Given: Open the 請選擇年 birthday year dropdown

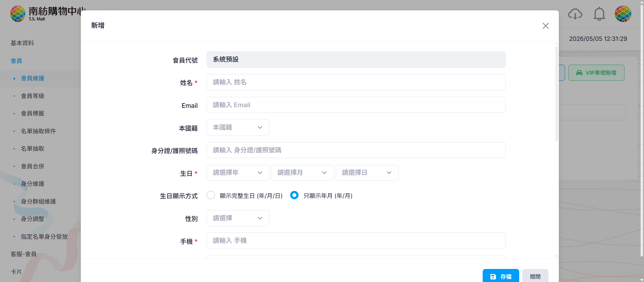Looking at the screenshot, I should point(238,173).
